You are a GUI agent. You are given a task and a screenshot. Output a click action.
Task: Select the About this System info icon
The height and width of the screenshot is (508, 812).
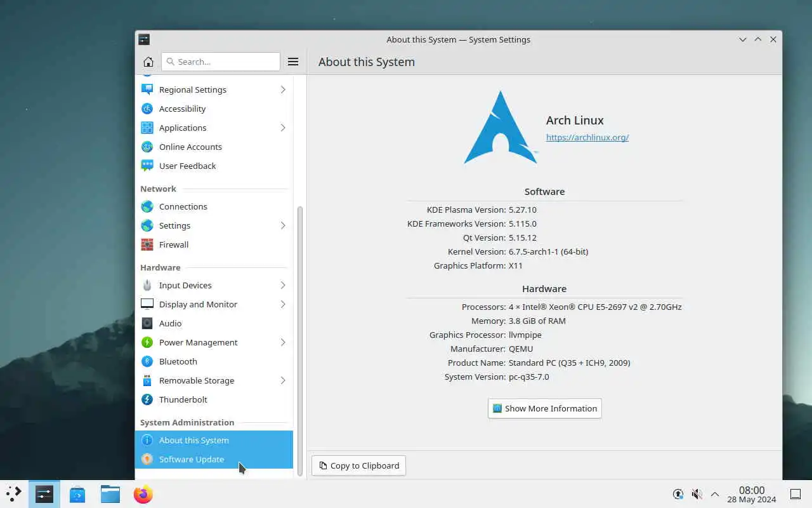click(x=147, y=440)
